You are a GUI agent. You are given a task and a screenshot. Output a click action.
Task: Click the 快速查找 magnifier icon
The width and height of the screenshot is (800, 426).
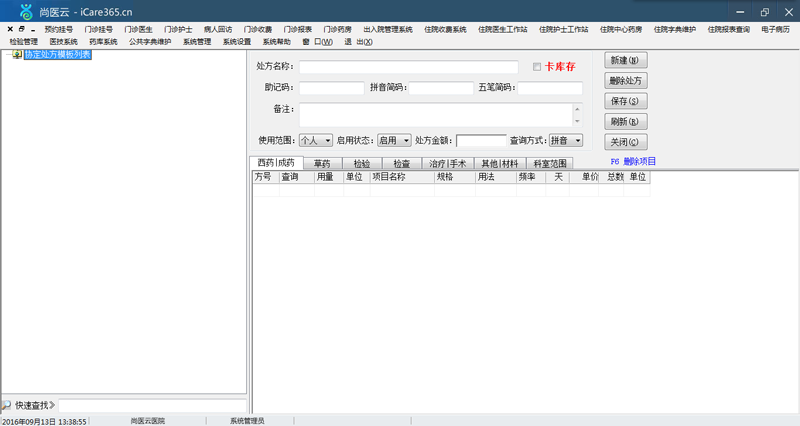pos(6,405)
